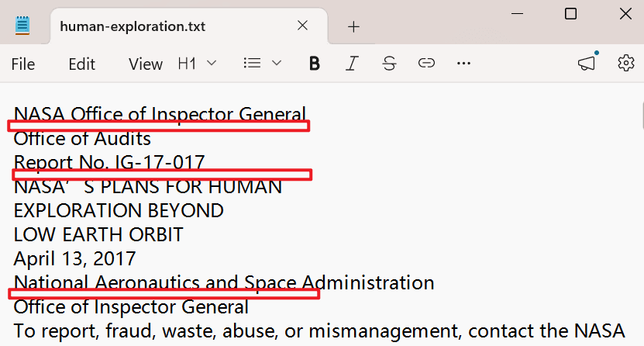Insert a link with chain icon
Image resolution: width=644 pixels, height=346 pixels.
[x=426, y=64]
